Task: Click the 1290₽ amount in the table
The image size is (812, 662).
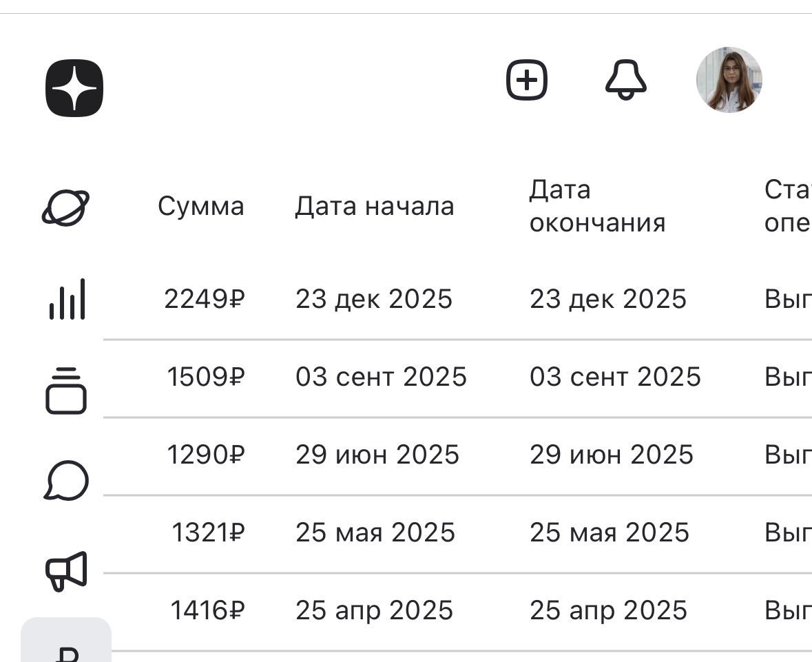Action: [x=205, y=454]
